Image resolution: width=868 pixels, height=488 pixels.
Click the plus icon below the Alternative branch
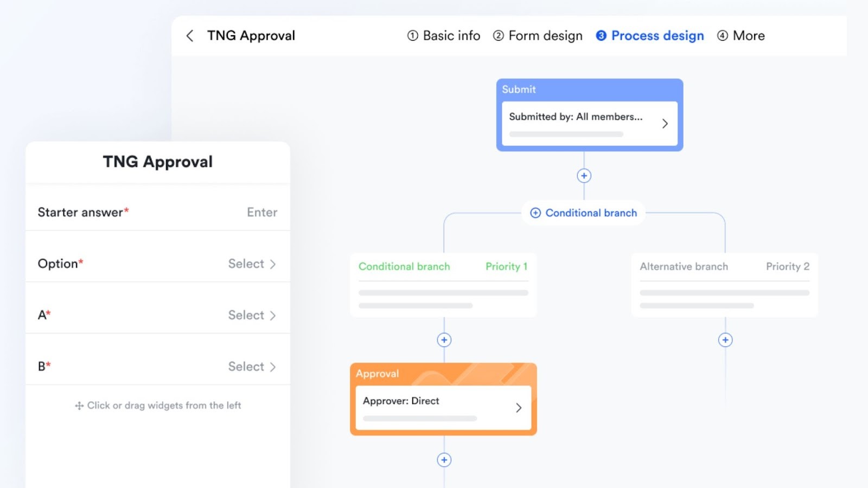coord(725,339)
